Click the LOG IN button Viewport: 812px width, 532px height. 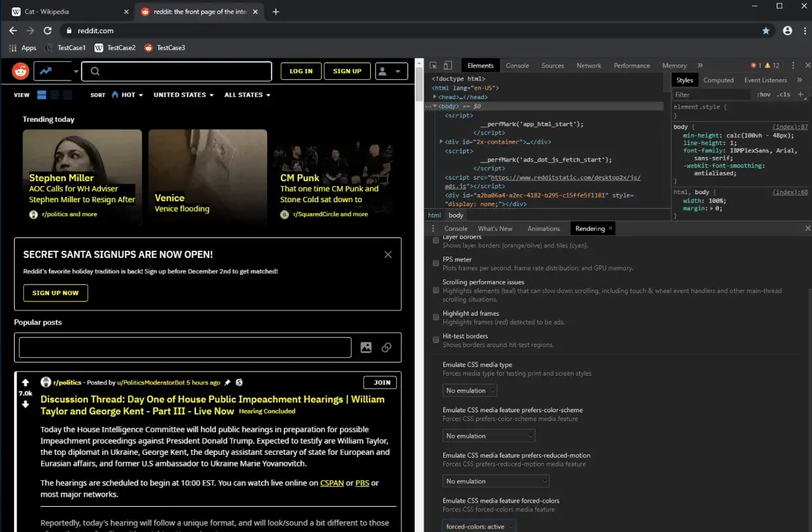coord(301,71)
